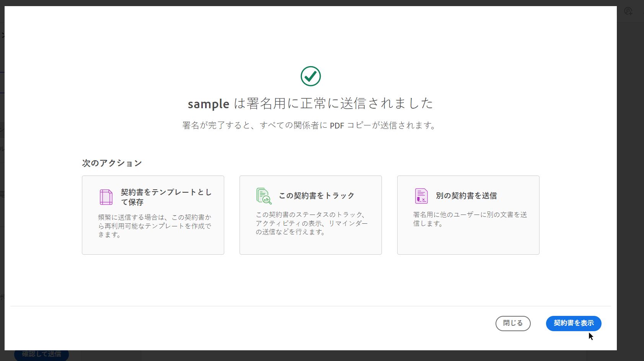Click the 閉じる button
Viewport: 644px width, 361px height.
pyautogui.click(x=513, y=323)
